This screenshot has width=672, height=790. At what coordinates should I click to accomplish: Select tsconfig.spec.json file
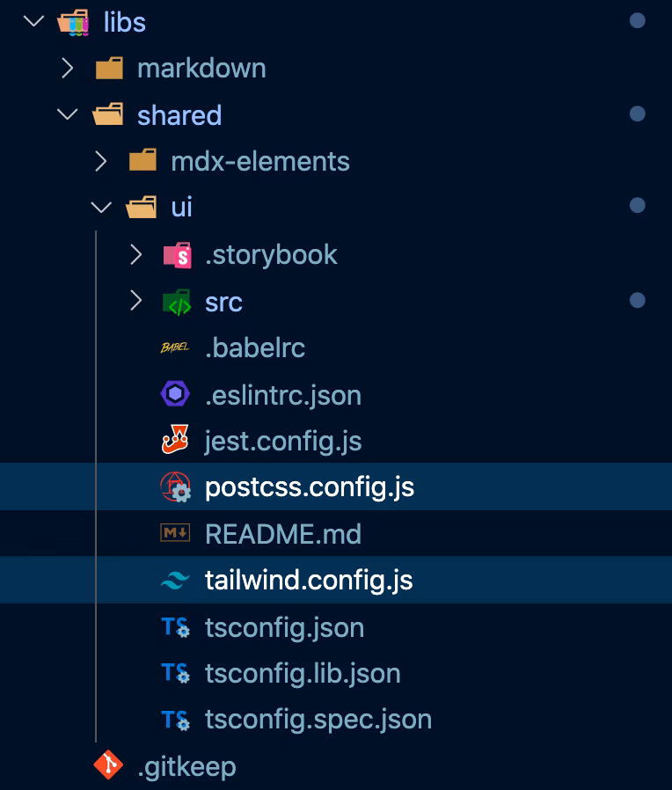coord(318,720)
